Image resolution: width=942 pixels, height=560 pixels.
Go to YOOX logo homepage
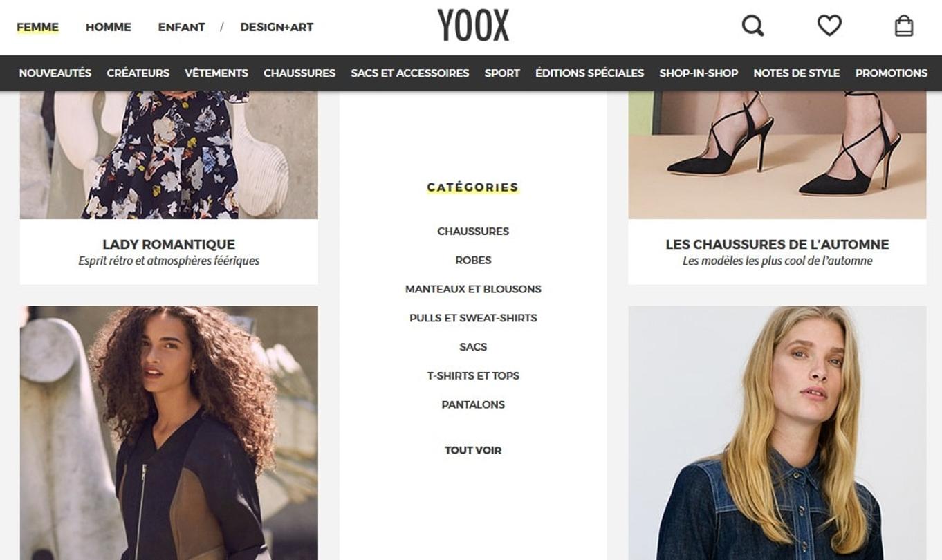[473, 26]
